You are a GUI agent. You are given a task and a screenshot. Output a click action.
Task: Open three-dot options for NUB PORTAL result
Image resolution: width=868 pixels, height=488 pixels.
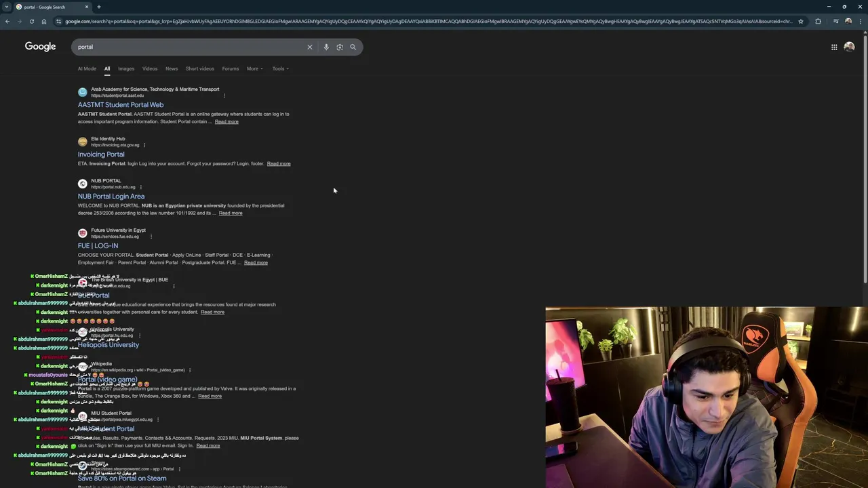[x=140, y=187]
